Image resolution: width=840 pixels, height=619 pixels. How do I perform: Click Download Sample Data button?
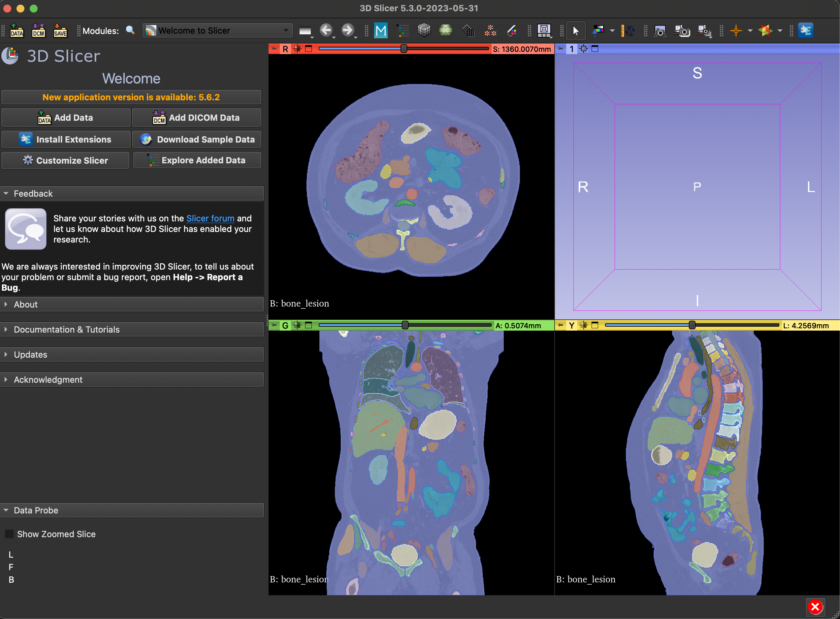196,139
